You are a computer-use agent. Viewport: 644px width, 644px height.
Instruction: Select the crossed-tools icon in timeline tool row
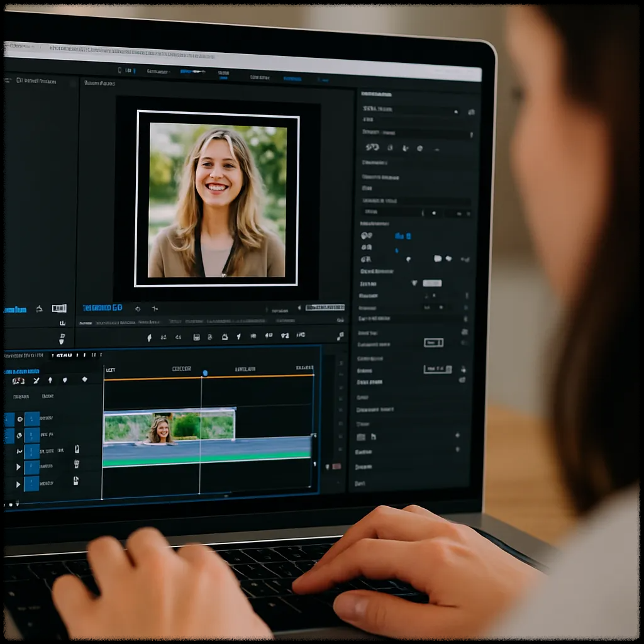36,380
